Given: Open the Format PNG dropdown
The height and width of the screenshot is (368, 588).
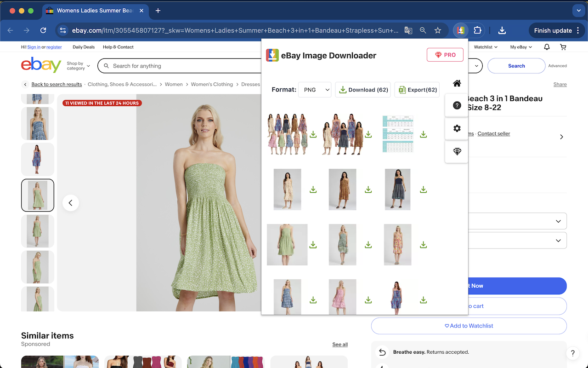Looking at the screenshot, I should (315, 90).
